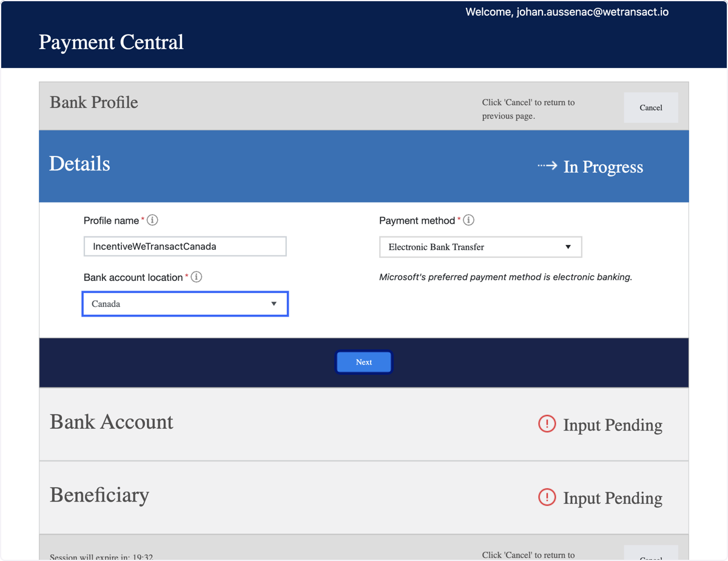The width and height of the screenshot is (728, 561).
Task: Expand the Bank Account section
Action: 364,424
